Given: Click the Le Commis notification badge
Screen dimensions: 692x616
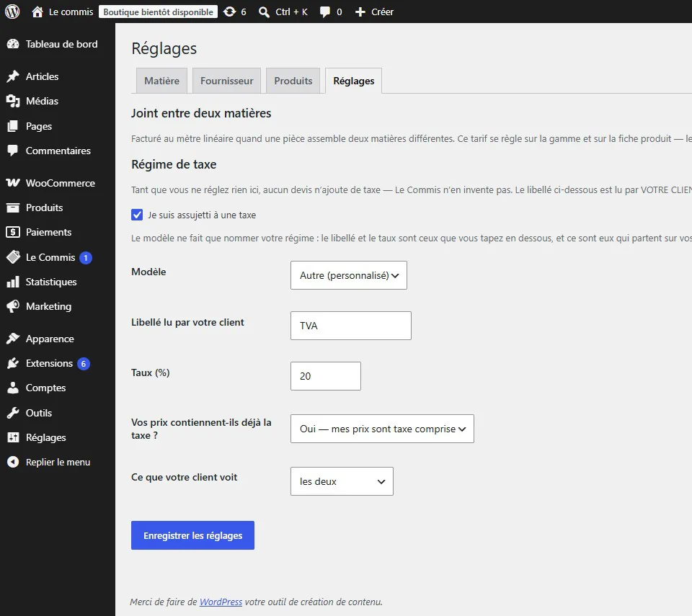Looking at the screenshot, I should 86,258.
